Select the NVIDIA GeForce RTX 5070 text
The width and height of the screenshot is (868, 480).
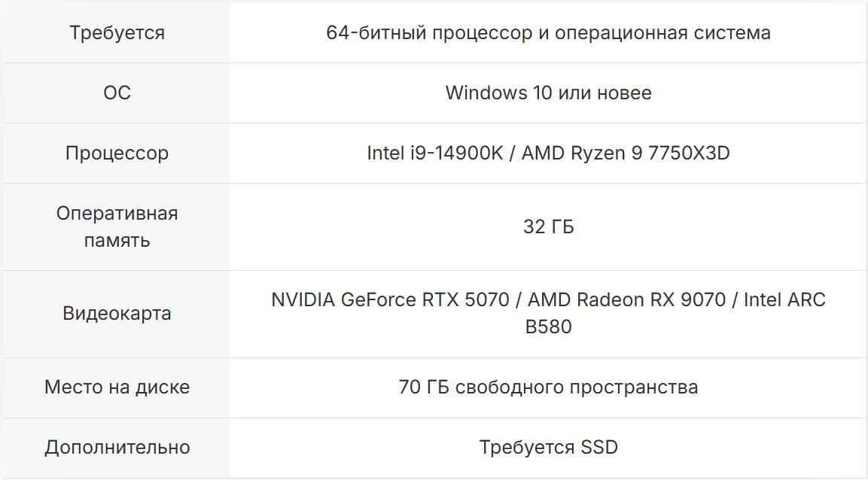(x=389, y=300)
